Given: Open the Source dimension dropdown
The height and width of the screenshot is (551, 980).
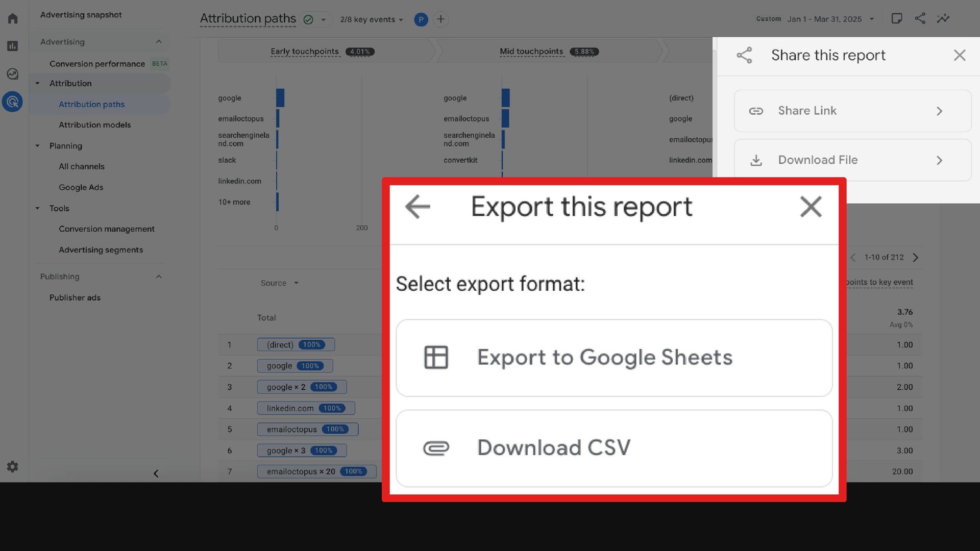Looking at the screenshot, I should [x=279, y=283].
